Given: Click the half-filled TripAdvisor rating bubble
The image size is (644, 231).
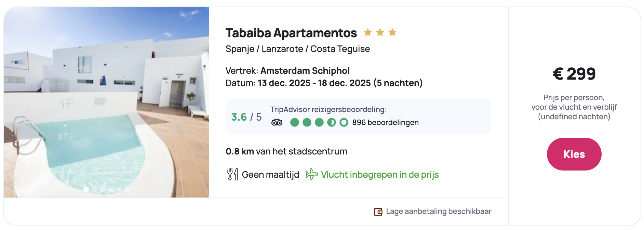Looking at the screenshot, I should point(331,122).
